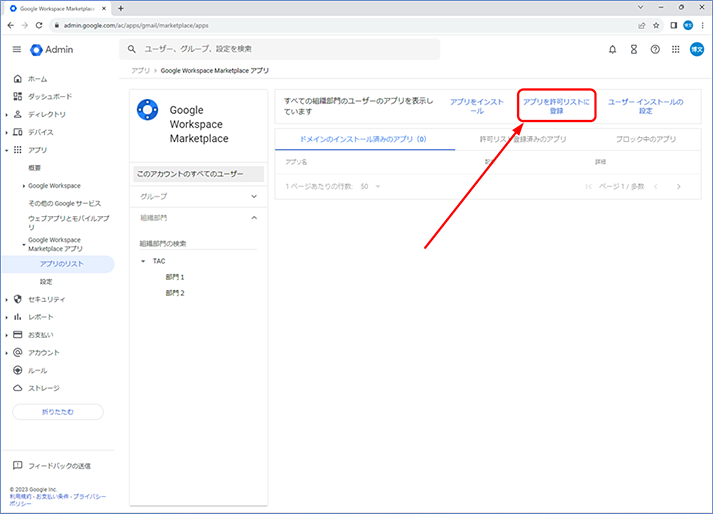Click 組織部門の検索 field
713x514 pixels.
[x=198, y=243]
